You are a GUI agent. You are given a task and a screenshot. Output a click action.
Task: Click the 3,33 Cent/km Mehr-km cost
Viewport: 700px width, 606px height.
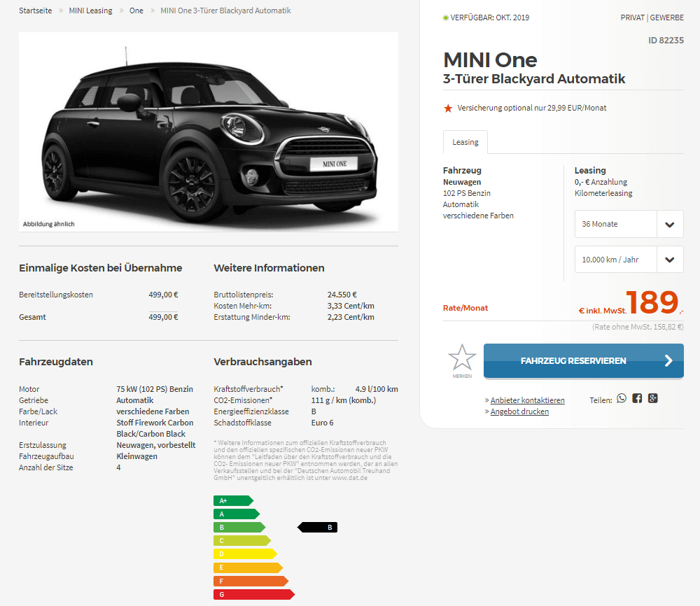click(x=351, y=306)
